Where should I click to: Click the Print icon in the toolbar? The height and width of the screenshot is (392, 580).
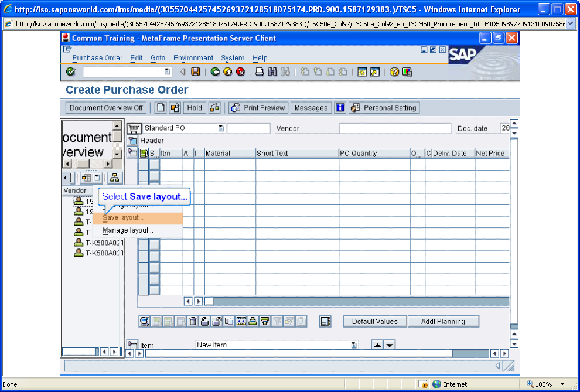[260, 71]
